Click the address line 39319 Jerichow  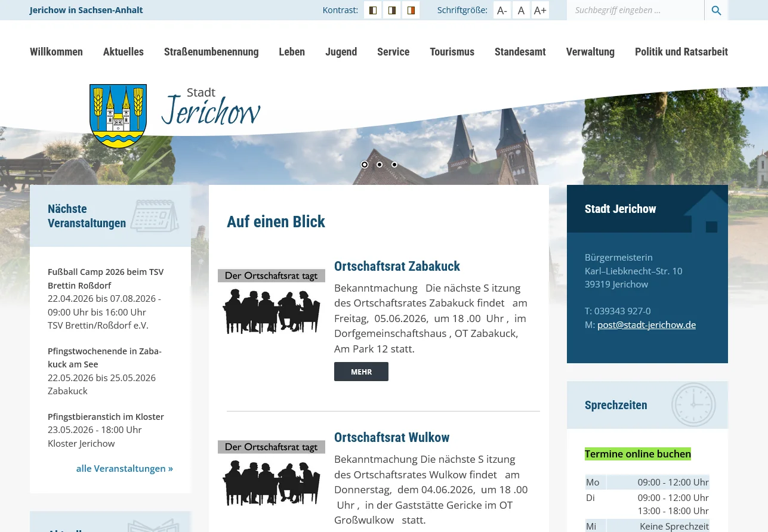(x=616, y=284)
